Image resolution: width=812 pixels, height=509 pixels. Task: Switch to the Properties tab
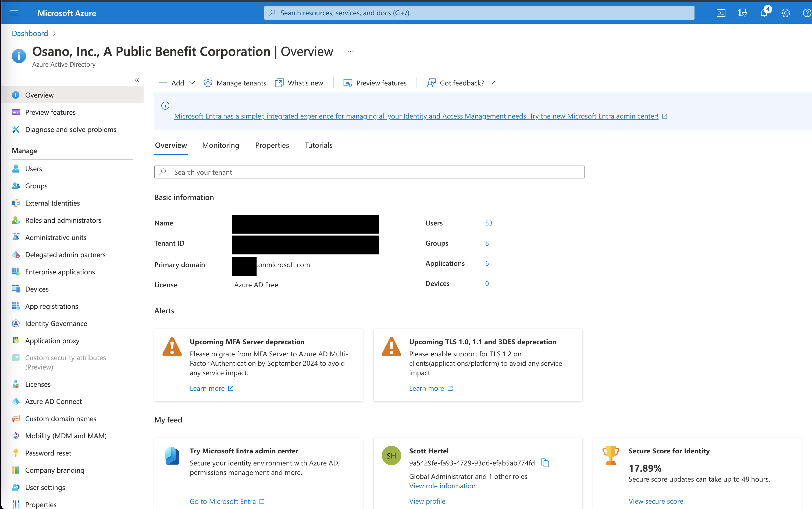(x=272, y=145)
